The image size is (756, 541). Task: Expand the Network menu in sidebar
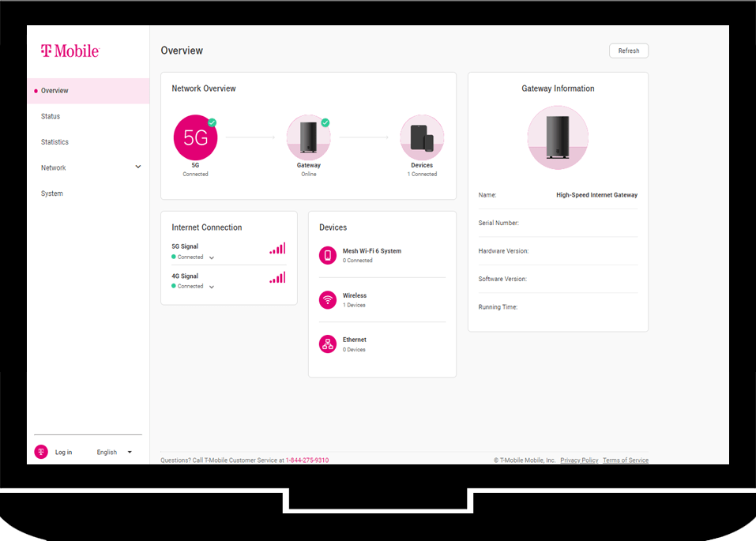click(x=138, y=167)
